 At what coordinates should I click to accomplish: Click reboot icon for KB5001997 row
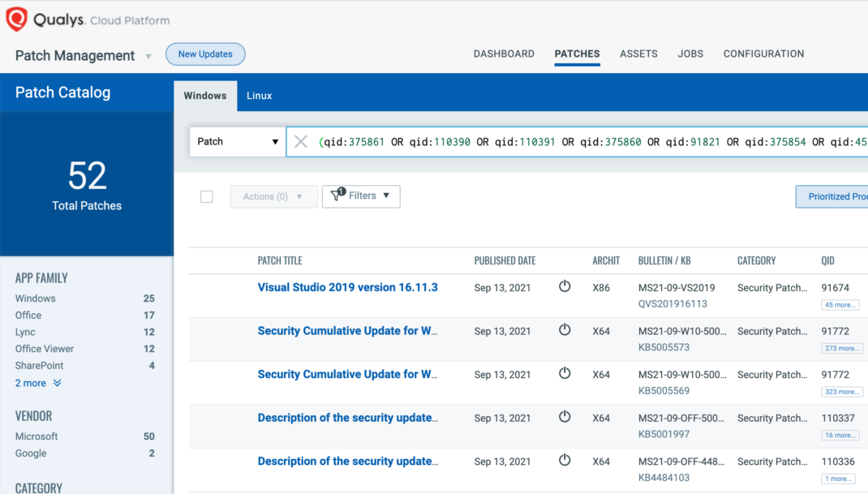565,417
